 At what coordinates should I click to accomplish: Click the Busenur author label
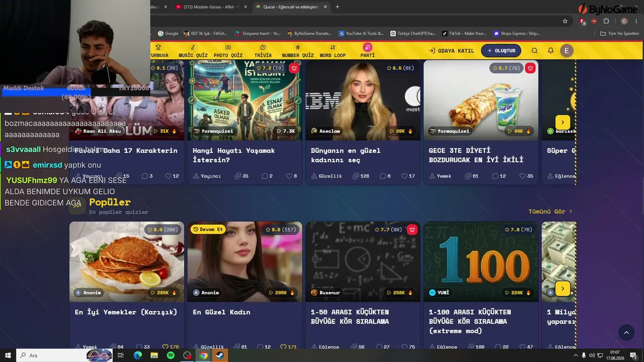point(326,293)
